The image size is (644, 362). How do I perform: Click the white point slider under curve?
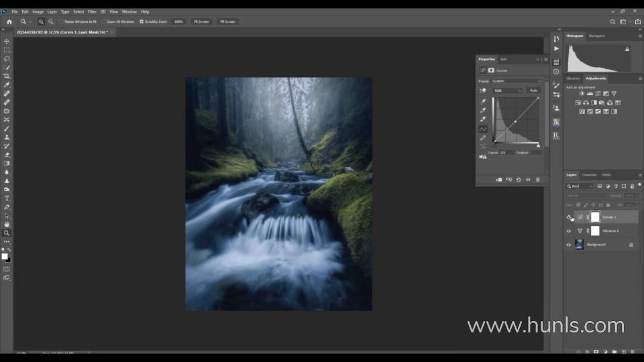538,145
